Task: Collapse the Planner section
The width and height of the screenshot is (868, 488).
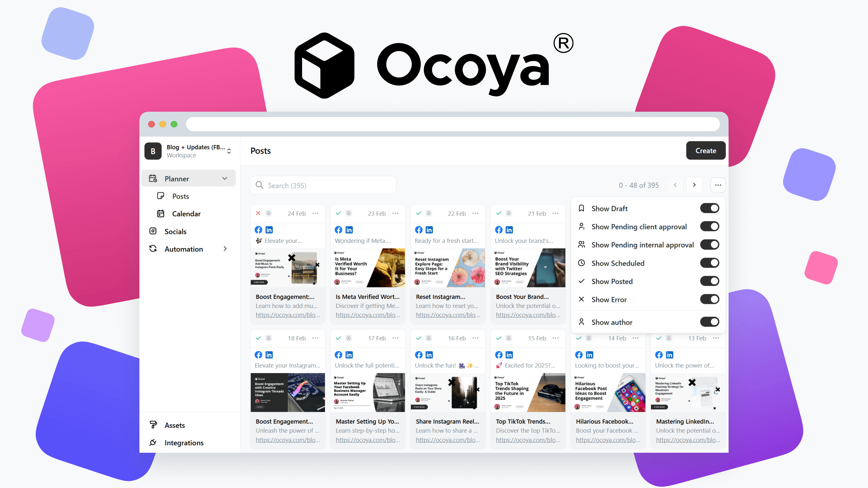Action: click(225, 178)
